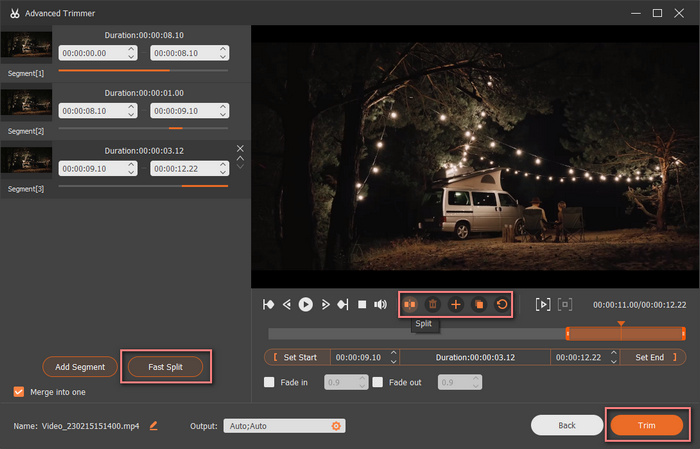Click the orange Trim button
The image size is (700, 449).
point(646,425)
